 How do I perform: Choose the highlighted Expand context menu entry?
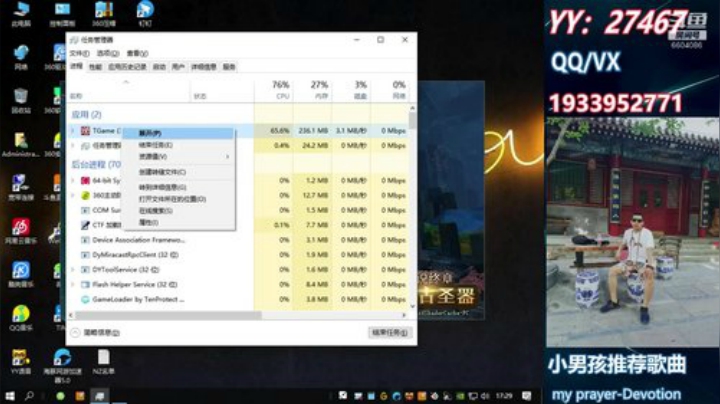[178, 133]
